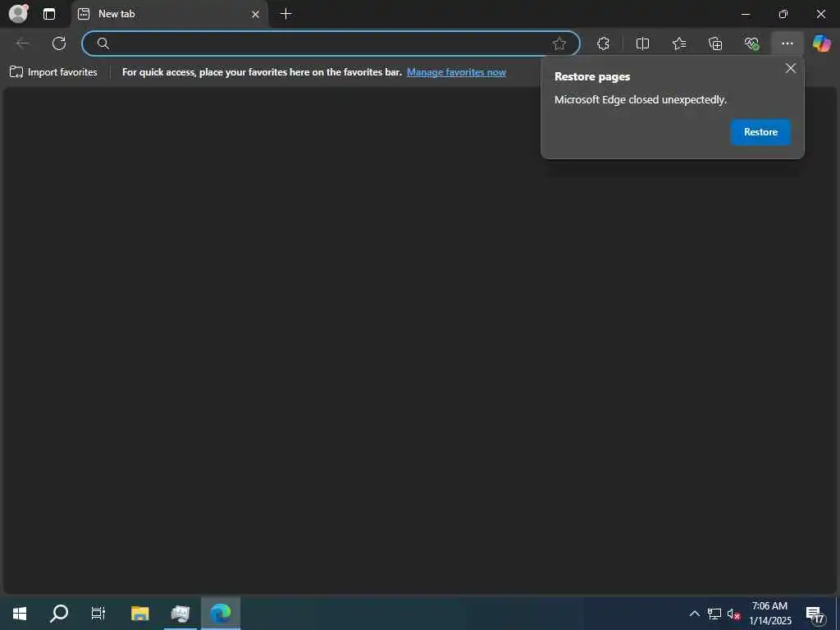Open Manage favorites now link

(x=456, y=72)
